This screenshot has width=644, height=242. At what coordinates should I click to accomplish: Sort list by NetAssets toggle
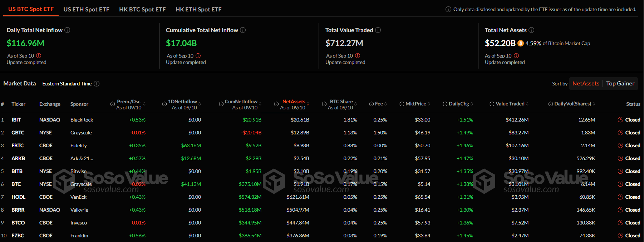point(586,84)
